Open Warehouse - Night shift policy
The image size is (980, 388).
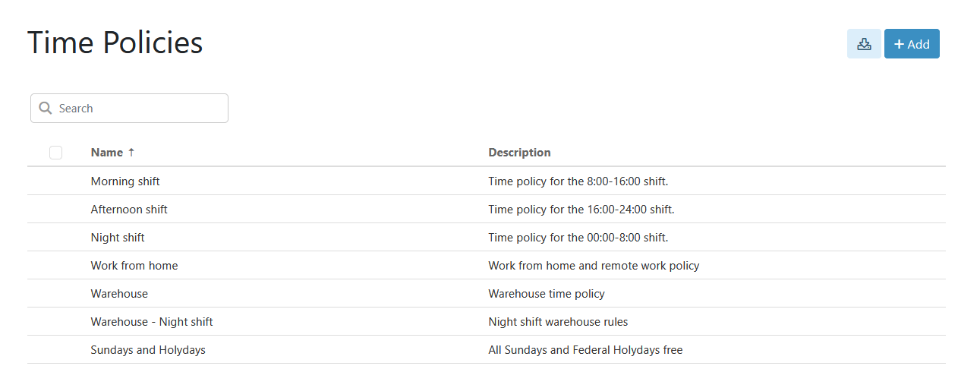tap(152, 321)
